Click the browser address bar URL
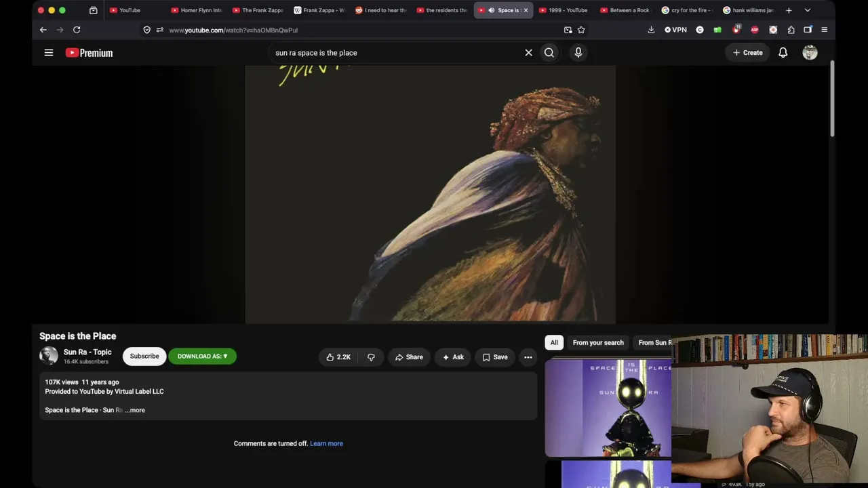868x488 pixels. click(x=233, y=30)
